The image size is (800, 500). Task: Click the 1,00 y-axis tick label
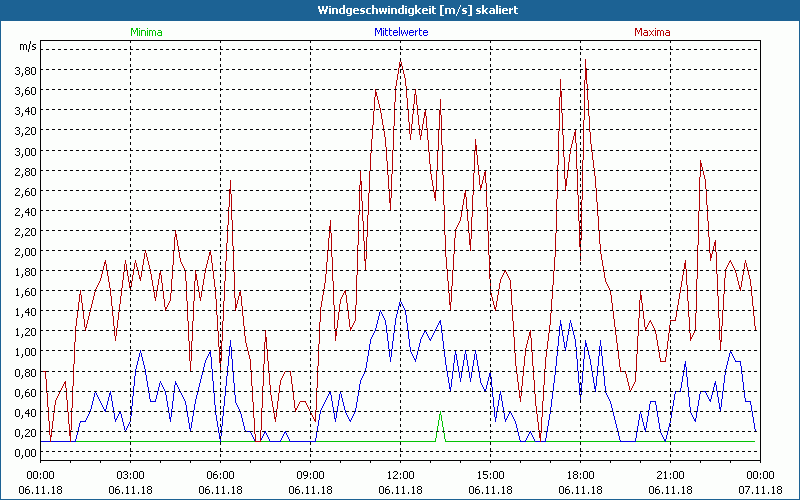(25, 352)
